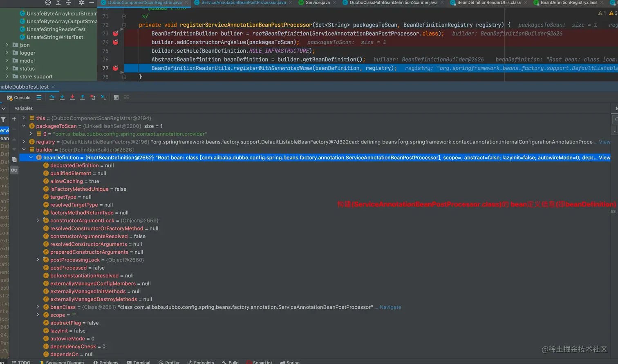Click Navigate link for beanClass
Viewport: 618px width, 364px height.
click(x=390, y=307)
